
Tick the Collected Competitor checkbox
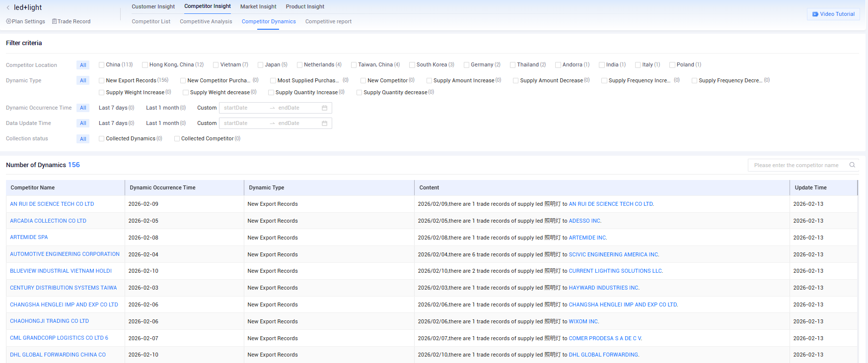click(x=177, y=139)
